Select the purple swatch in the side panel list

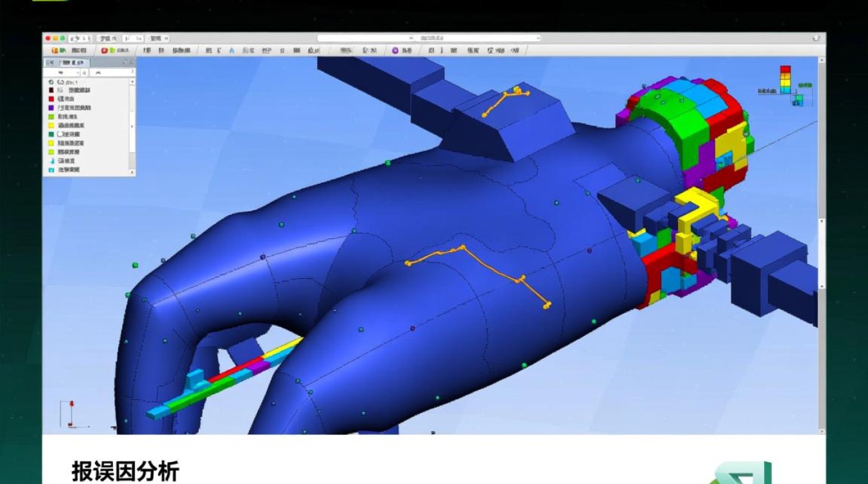pos(51,108)
